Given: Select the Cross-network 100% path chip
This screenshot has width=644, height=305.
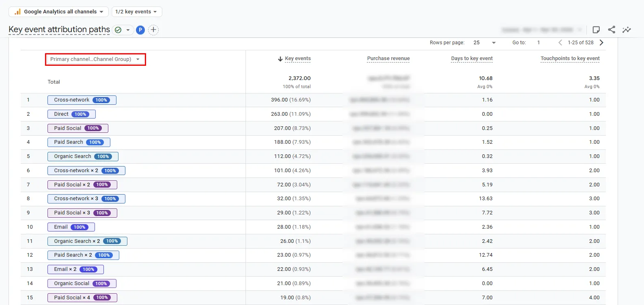Looking at the screenshot, I should pyautogui.click(x=82, y=100).
